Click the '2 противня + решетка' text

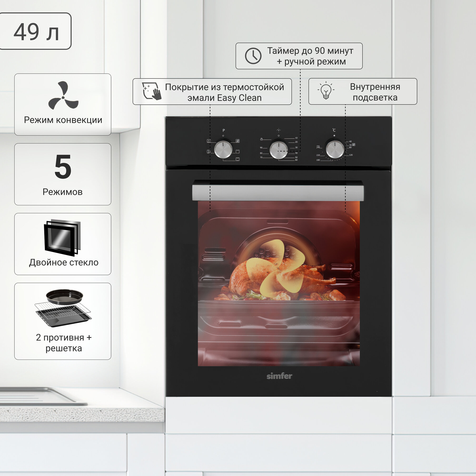(x=64, y=343)
